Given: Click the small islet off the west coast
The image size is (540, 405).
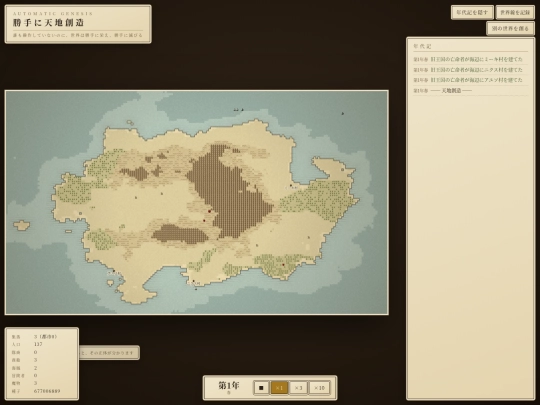Looking at the screenshot, I should (x=21, y=226).
